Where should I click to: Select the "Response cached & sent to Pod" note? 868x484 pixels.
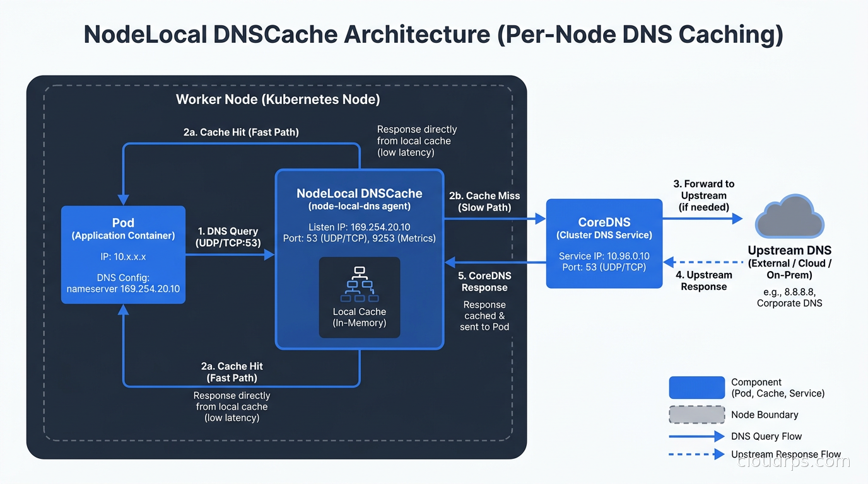point(484,316)
